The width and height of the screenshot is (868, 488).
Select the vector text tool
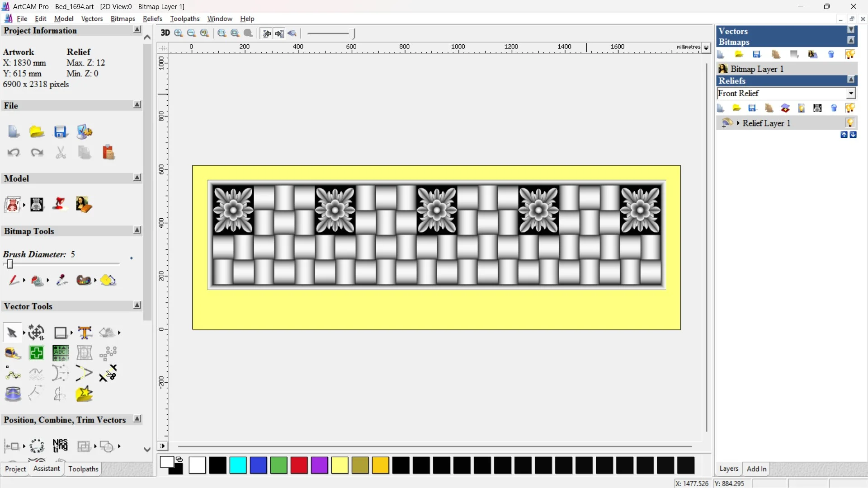[x=85, y=333]
